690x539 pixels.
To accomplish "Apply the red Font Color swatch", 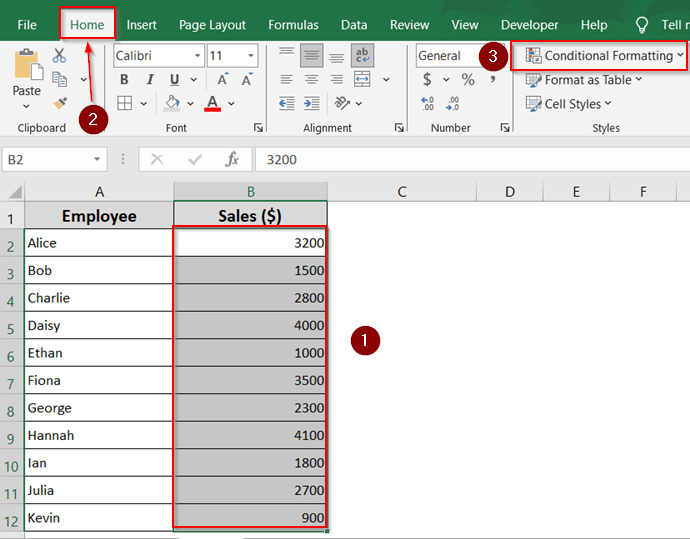I will point(213,103).
